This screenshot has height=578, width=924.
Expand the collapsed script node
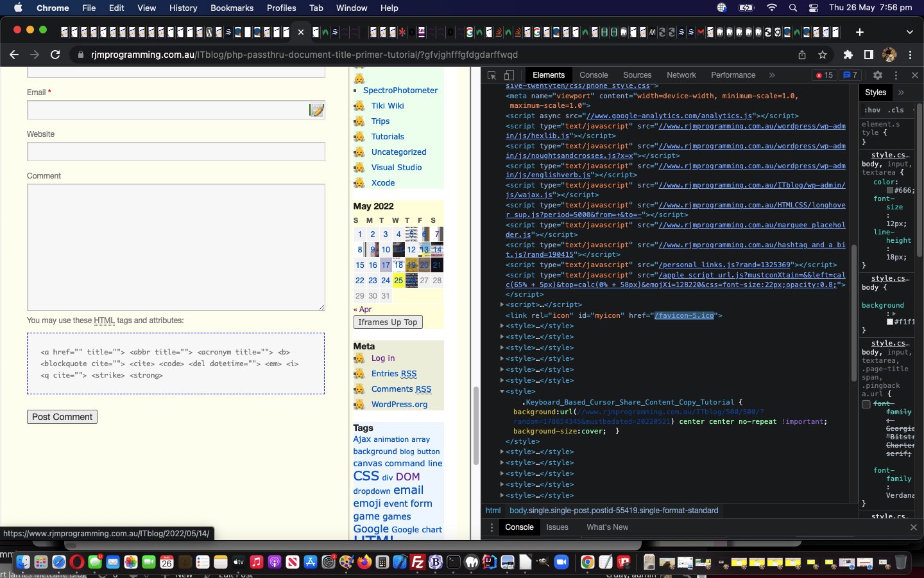pos(502,305)
